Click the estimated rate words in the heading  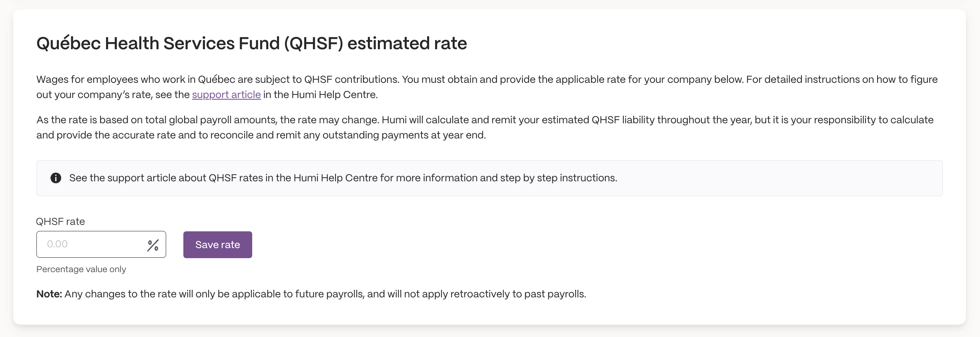coord(407,43)
